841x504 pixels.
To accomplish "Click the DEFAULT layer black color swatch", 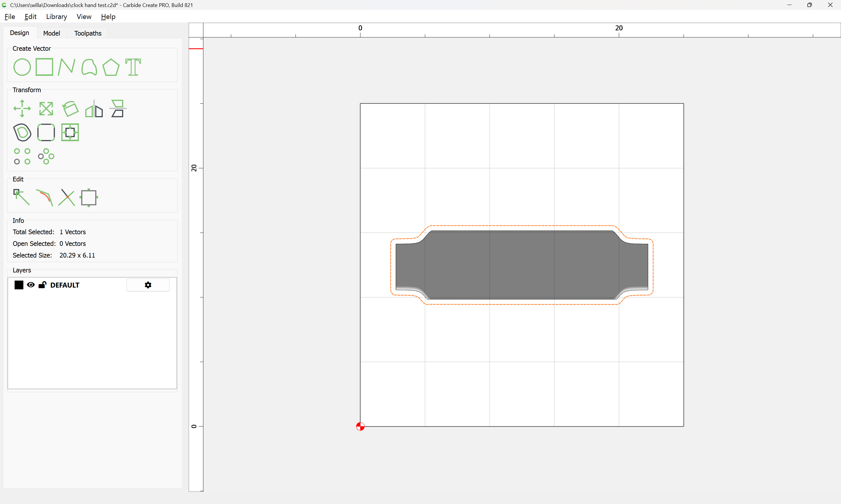I will click(x=19, y=285).
